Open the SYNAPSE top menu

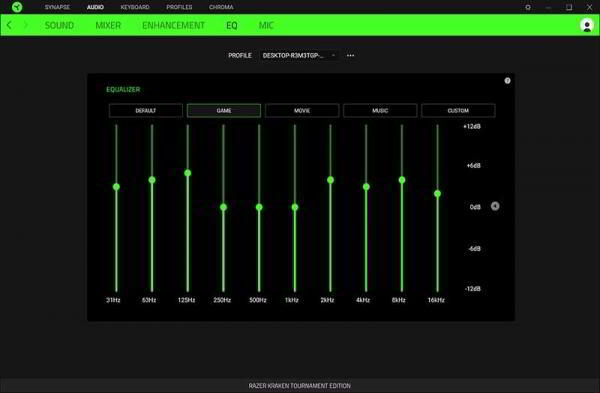point(57,7)
